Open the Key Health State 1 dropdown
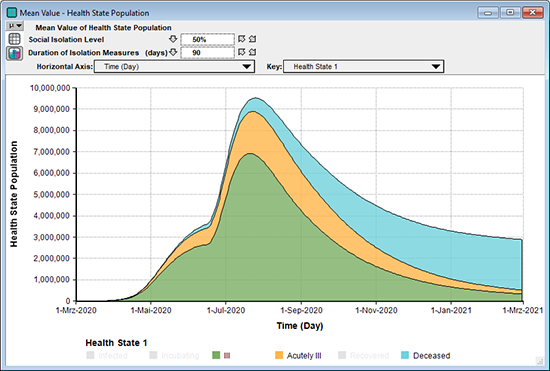 (363, 66)
